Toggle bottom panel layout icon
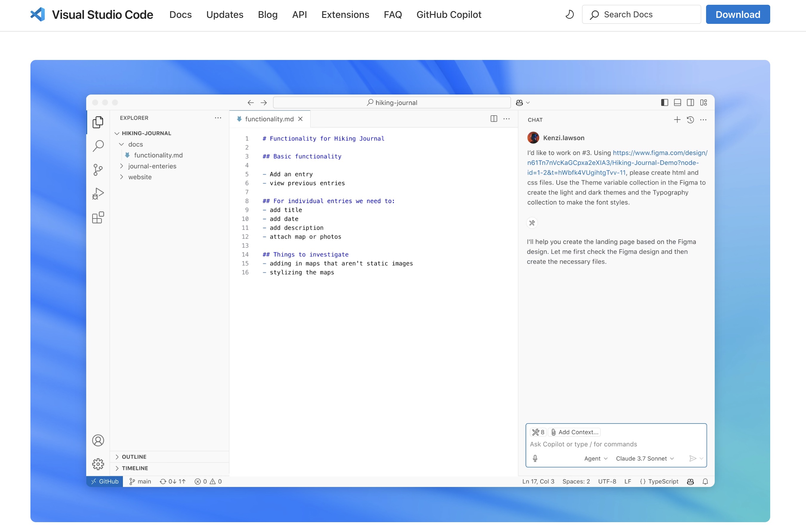806x532 pixels. (677, 103)
